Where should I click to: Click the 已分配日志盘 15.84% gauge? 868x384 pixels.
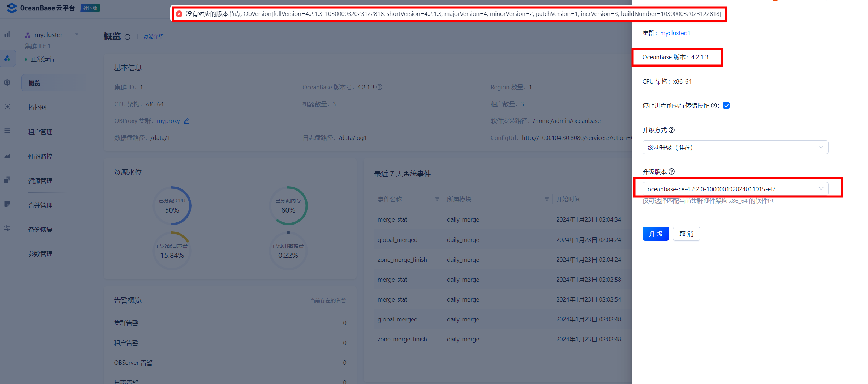pyautogui.click(x=172, y=251)
